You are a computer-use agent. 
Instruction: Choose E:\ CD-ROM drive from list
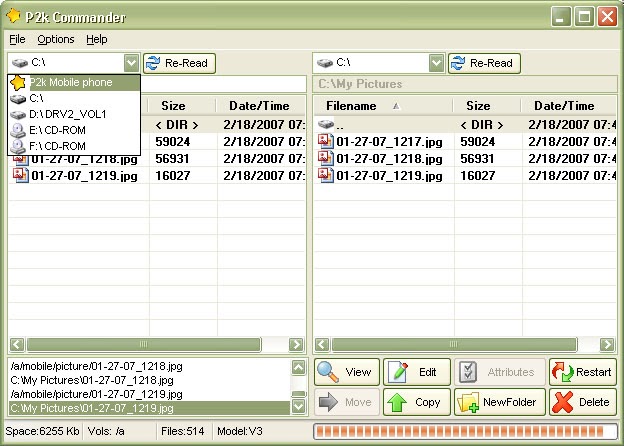(x=74, y=130)
